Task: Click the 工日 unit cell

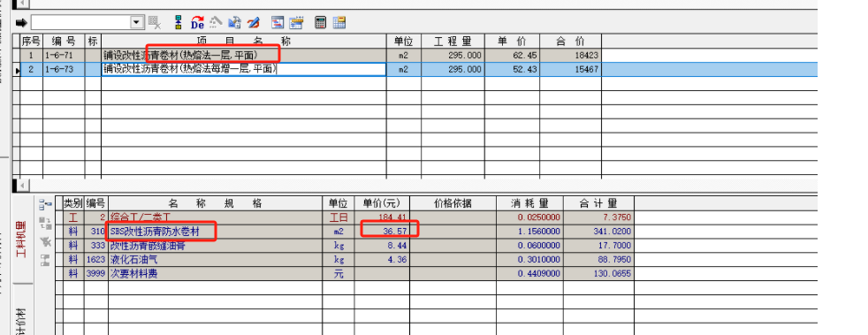Action: click(x=339, y=217)
